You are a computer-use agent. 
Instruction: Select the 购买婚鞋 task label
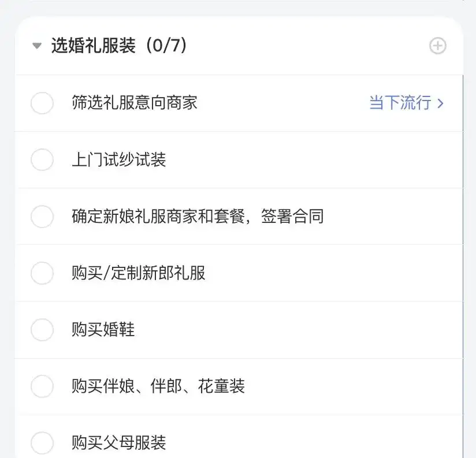click(103, 330)
